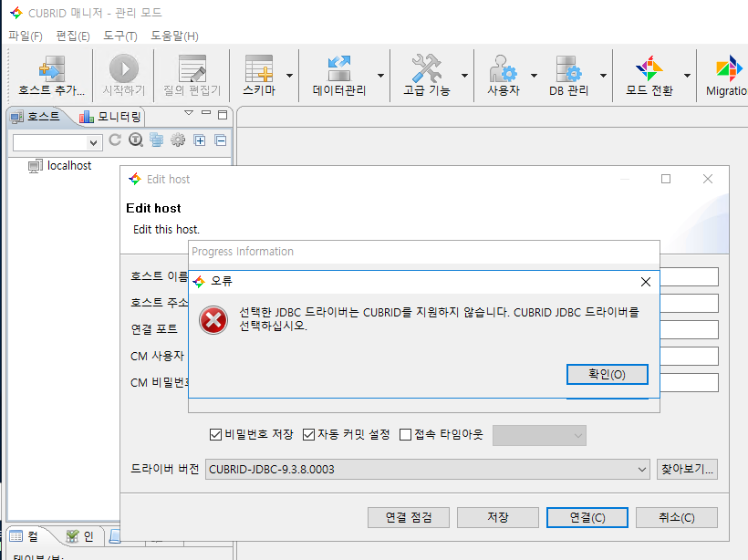
Task: Close the Edit host dialog
Action: click(x=708, y=179)
